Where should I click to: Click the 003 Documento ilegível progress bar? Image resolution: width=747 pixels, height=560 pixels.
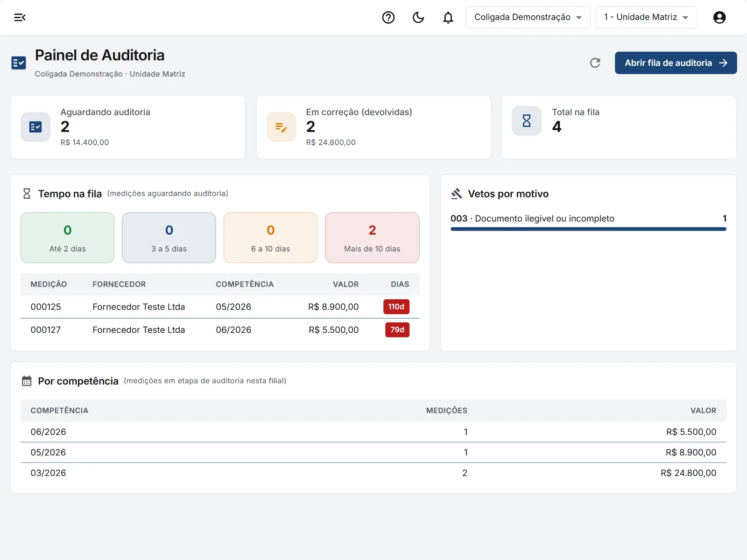click(x=588, y=229)
